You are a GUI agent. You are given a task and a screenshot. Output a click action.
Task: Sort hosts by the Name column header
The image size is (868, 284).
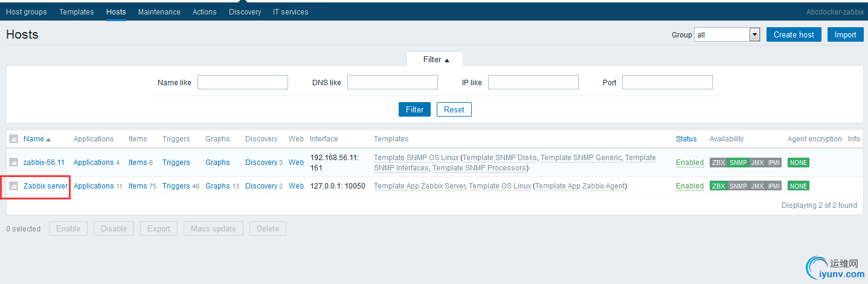37,139
